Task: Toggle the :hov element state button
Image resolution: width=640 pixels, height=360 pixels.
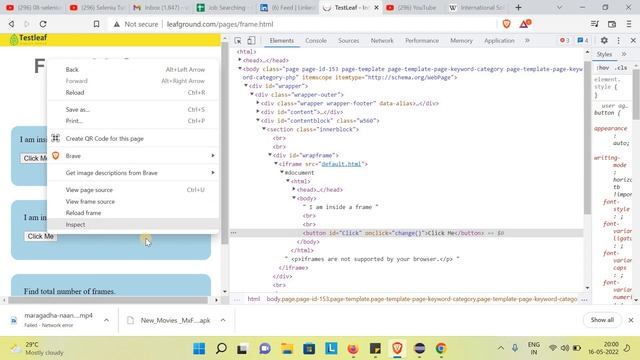Action: [603, 68]
